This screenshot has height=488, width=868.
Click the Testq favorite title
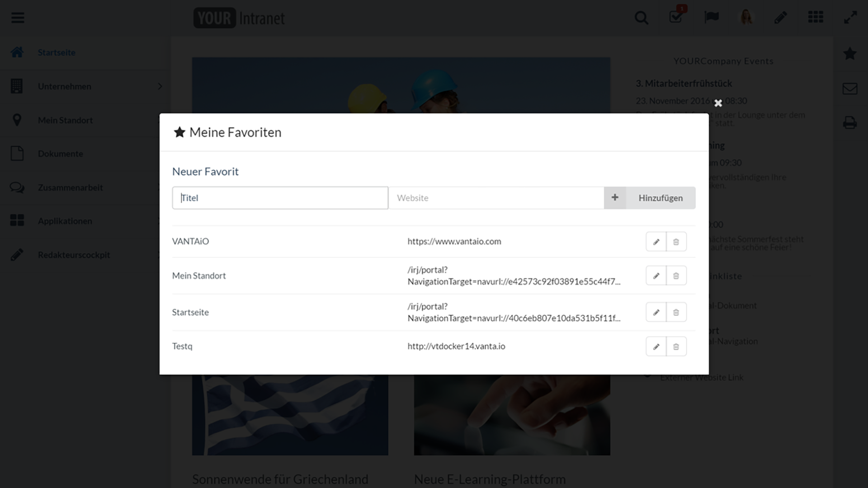point(182,346)
